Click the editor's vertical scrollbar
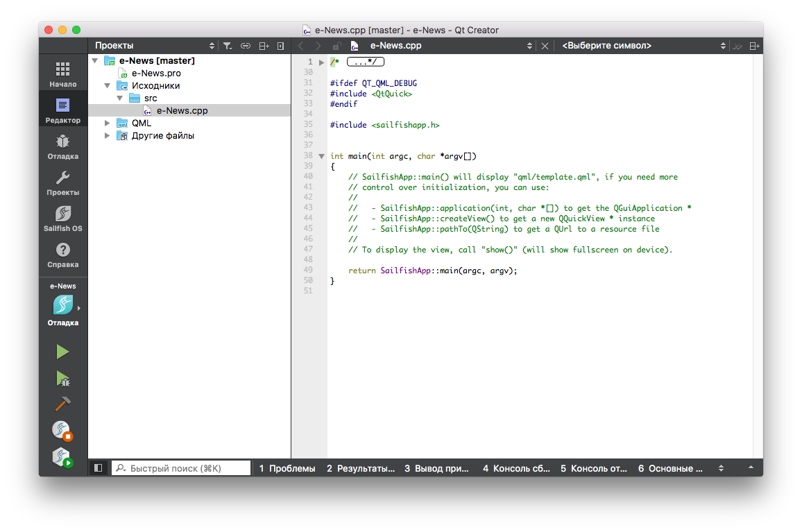Image resolution: width=802 pixels, height=532 pixels. (x=758, y=256)
